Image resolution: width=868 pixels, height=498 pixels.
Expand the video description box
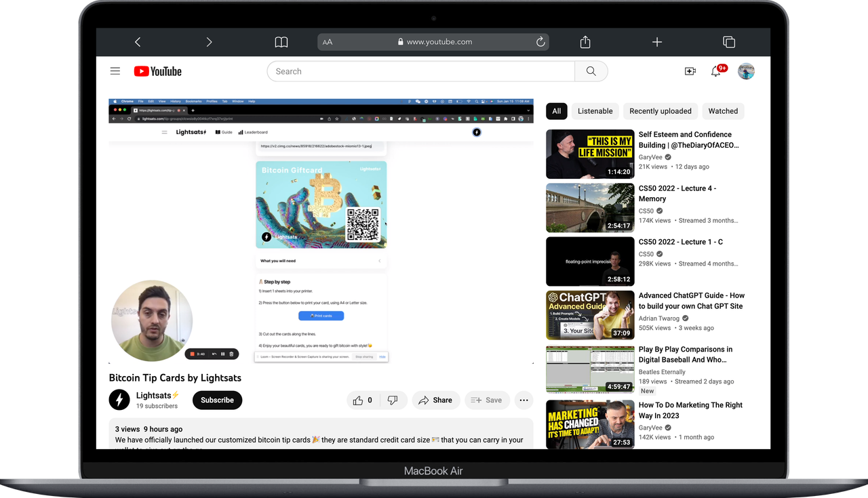point(321,434)
